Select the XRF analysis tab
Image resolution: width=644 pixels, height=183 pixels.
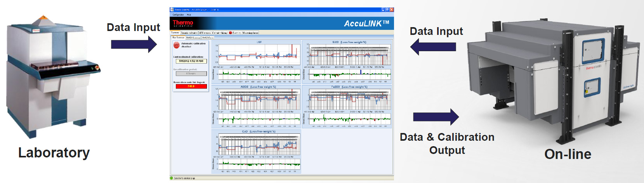(205, 33)
